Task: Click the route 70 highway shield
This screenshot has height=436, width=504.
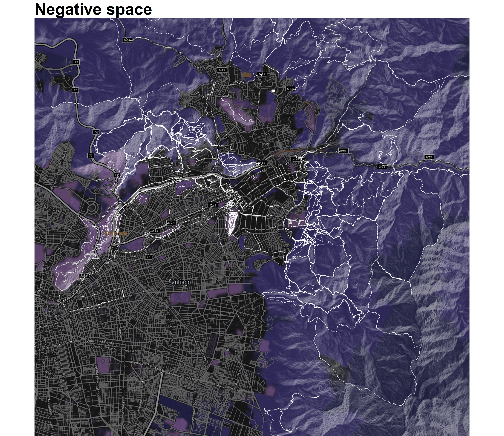Action: pos(148,257)
